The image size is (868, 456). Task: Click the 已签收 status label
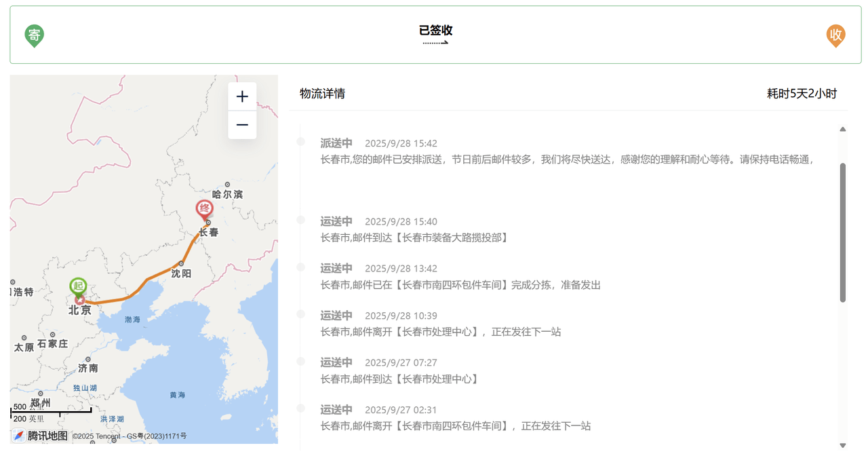(435, 30)
